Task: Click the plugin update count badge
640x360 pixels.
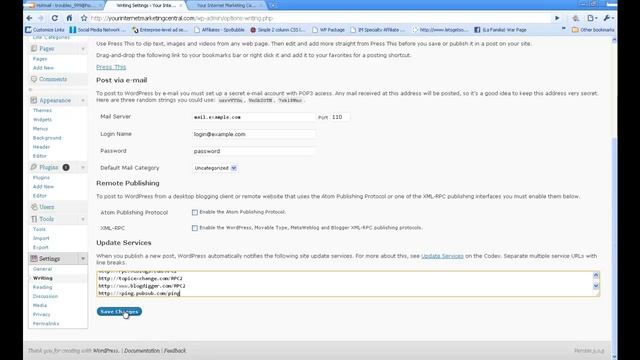Action: [66, 167]
